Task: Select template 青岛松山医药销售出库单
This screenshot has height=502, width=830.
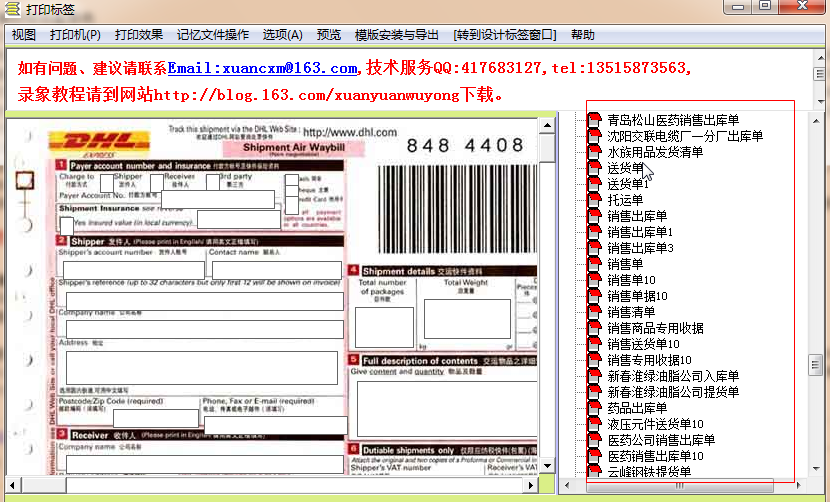Action: (x=673, y=120)
